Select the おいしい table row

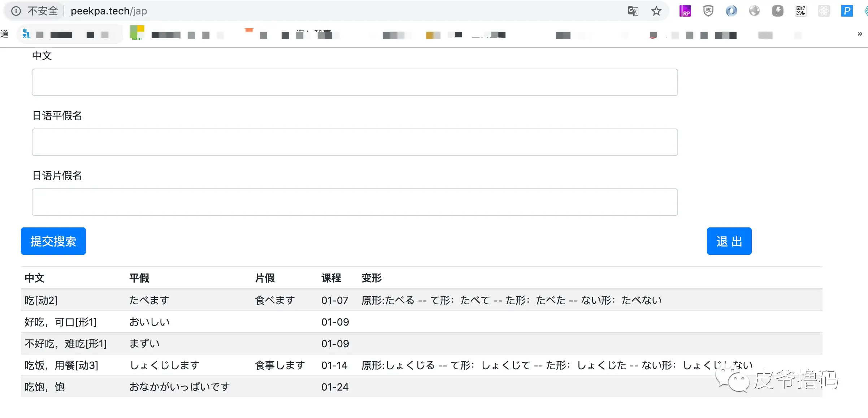point(149,322)
